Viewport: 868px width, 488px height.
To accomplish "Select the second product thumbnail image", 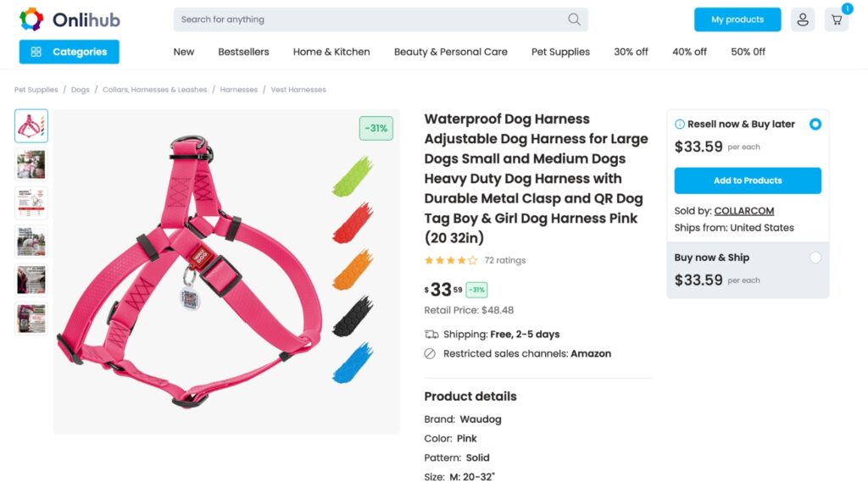I will (31, 164).
